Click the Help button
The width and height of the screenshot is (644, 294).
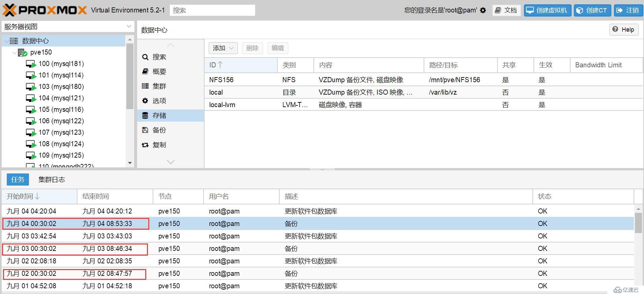click(x=624, y=30)
